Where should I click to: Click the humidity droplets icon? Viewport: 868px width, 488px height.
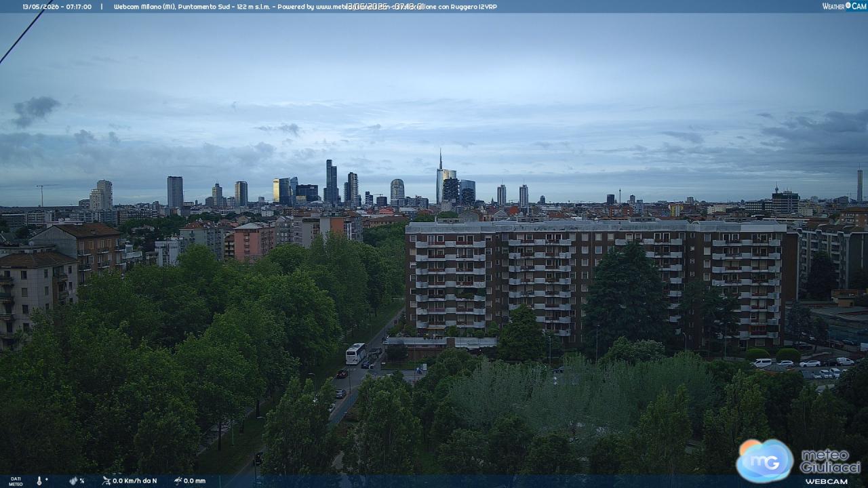(x=73, y=481)
